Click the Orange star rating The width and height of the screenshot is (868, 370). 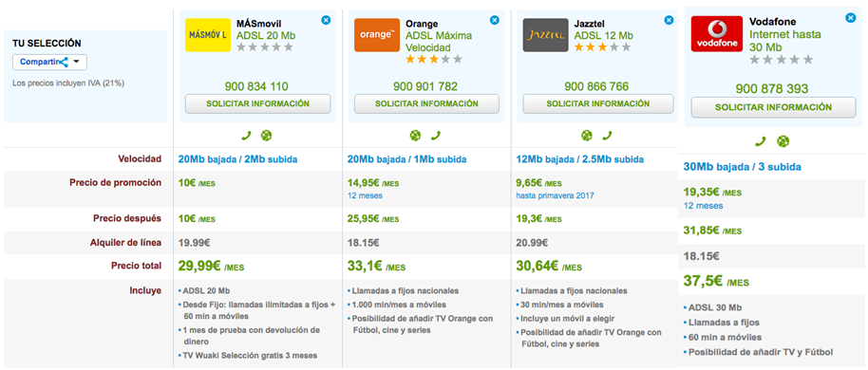tap(433, 59)
